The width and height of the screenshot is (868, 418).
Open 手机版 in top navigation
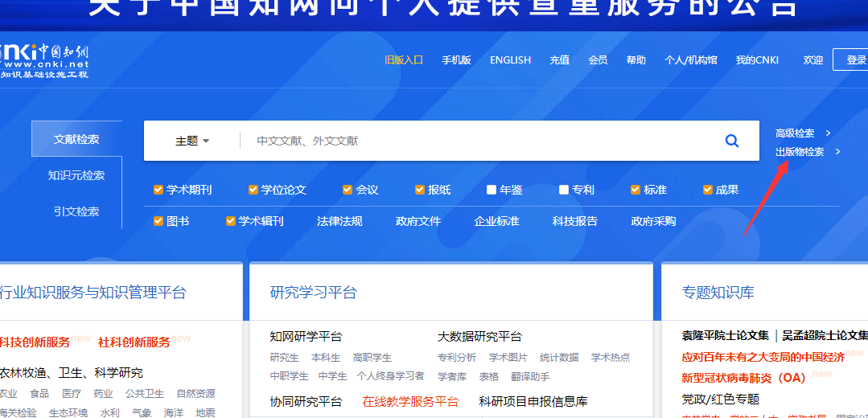[x=456, y=60]
